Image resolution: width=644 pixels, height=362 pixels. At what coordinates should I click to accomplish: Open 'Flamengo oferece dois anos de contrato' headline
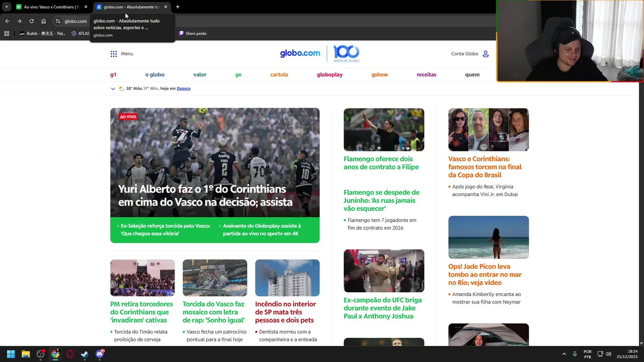(381, 163)
